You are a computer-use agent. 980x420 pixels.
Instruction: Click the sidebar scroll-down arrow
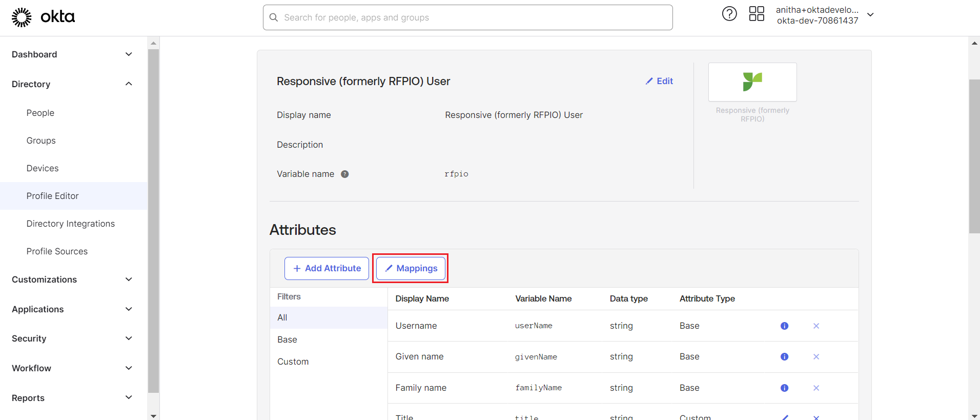pos(153,416)
